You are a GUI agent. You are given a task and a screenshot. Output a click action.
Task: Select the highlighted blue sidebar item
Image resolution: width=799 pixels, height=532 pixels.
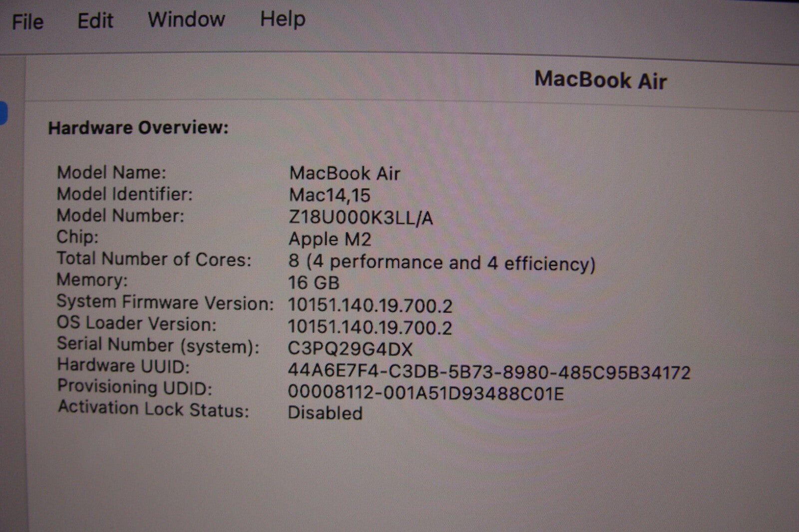point(3,113)
